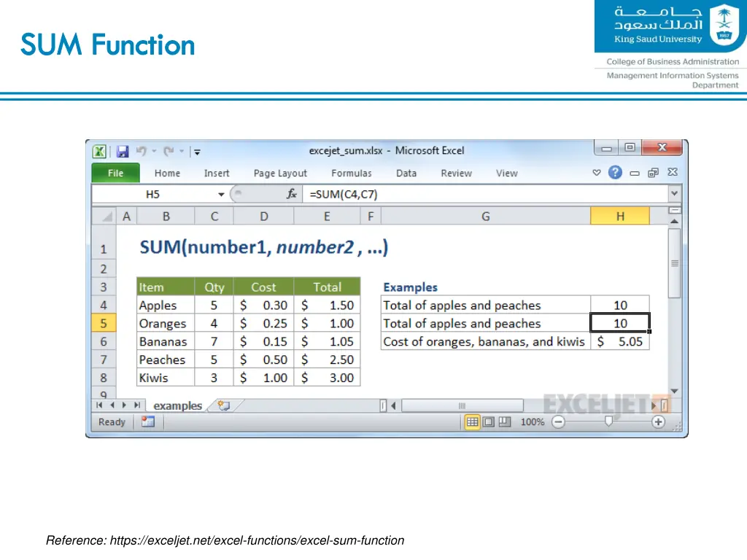Click the $ 5.05 result cell
This screenshot has width=747, height=560.
click(x=620, y=341)
